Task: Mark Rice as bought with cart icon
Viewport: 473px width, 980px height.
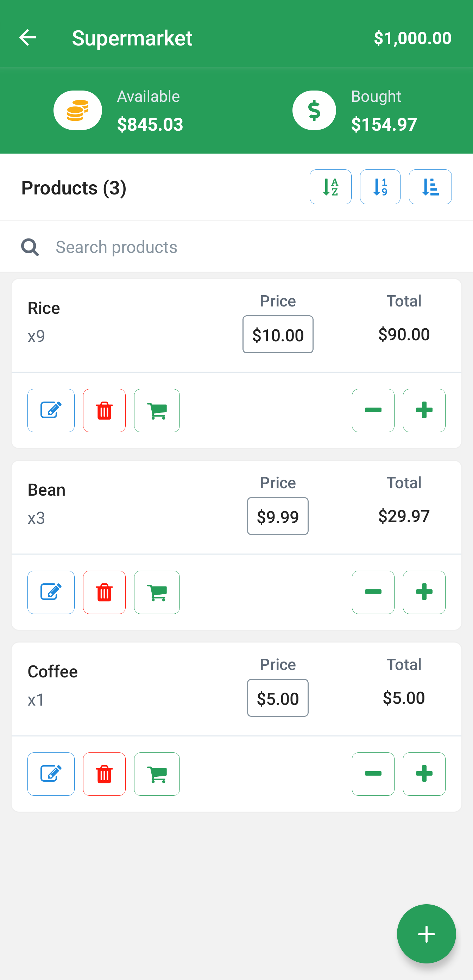Action: (157, 410)
